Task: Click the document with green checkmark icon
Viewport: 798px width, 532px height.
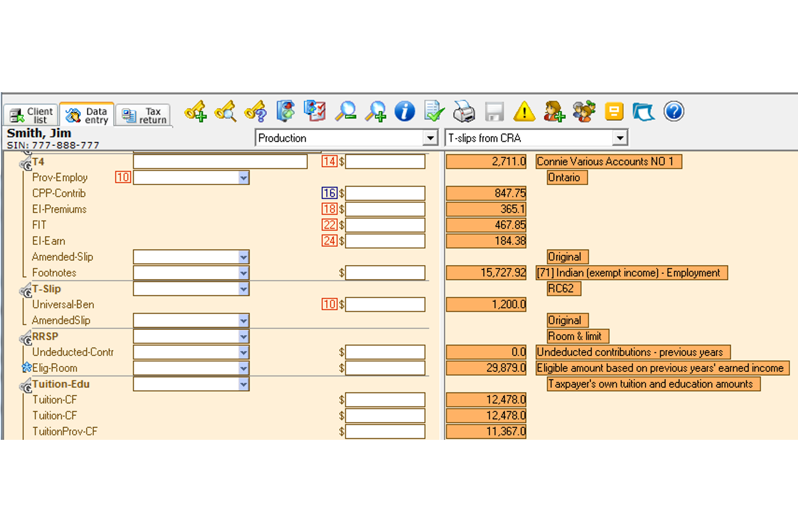Action: pyautogui.click(x=434, y=112)
